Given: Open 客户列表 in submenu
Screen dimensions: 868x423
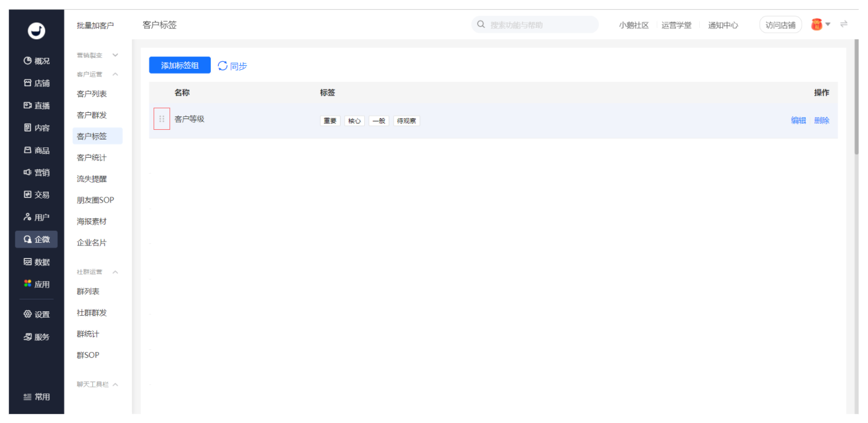Looking at the screenshot, I should pos(92,94).
